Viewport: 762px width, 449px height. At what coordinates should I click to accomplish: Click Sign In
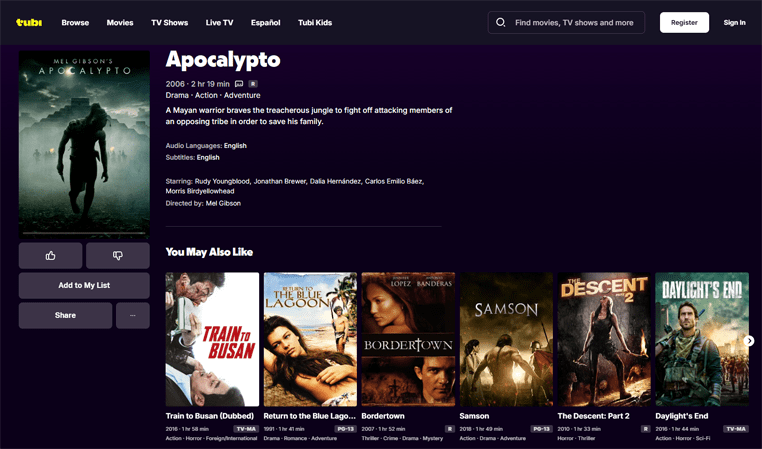(734, 22)
